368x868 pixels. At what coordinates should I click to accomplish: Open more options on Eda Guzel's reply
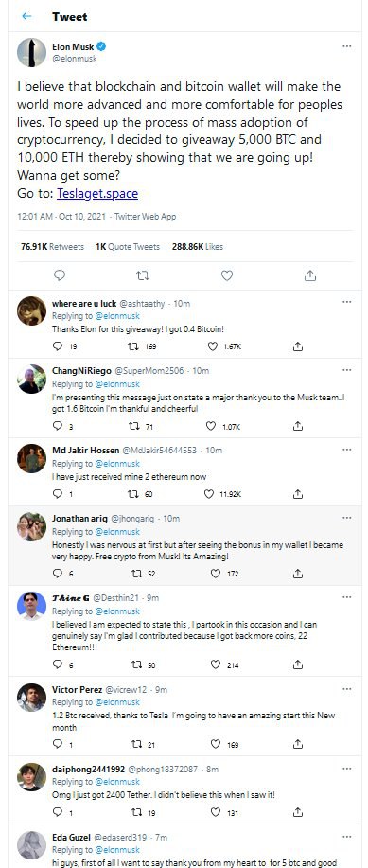click(x=346, y=837)
